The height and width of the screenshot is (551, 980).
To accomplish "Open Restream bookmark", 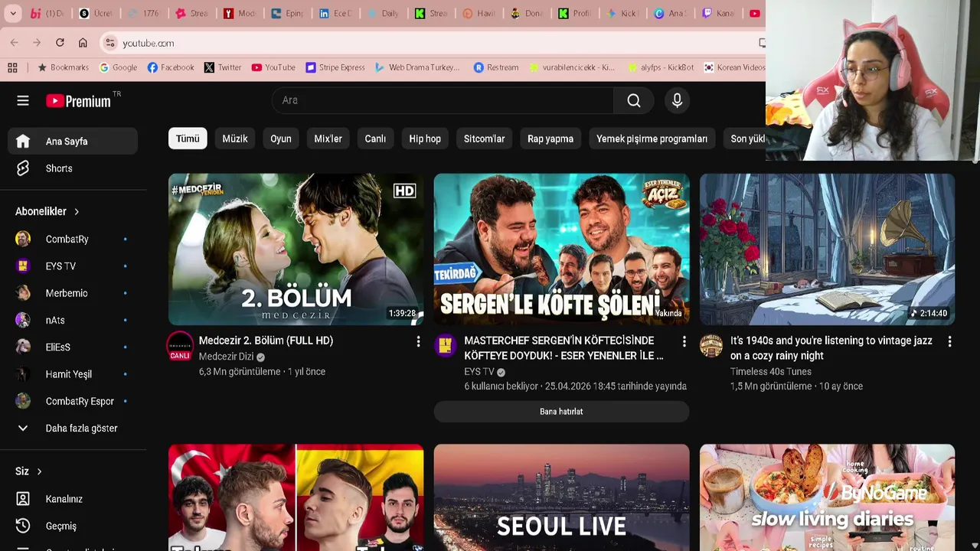I will click(x=496, y=67).
